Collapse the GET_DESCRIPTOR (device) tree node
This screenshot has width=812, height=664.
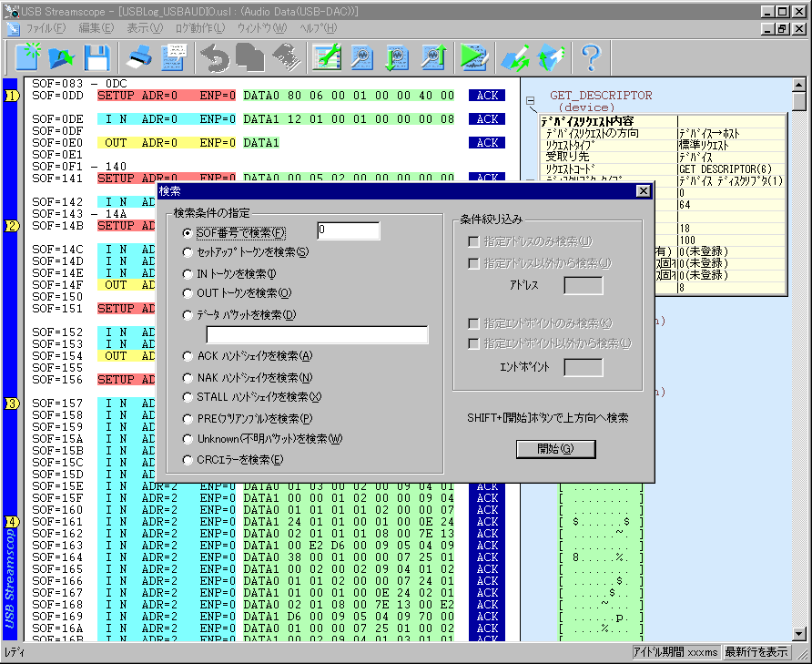[x=531, y=100]
